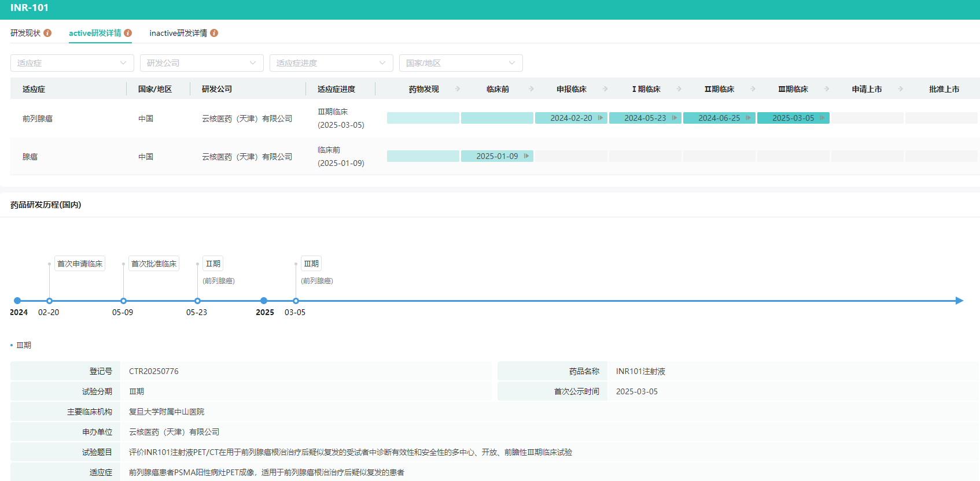The height and width of the screenshot is (481, 980).
Task: Expand the 国家/地区 filter dropdown
Action: tap(461, 63)
